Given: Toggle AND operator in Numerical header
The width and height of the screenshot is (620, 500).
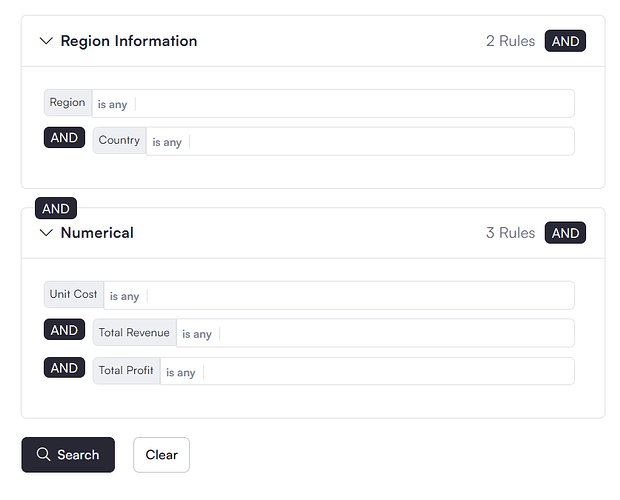Looking at the screenshot, I should (x=565, y=233).
